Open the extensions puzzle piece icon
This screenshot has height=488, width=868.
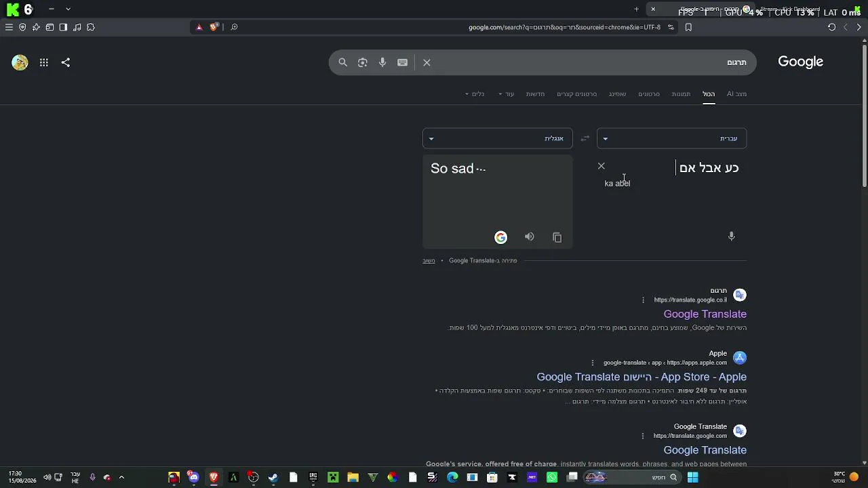pos(91,27)
